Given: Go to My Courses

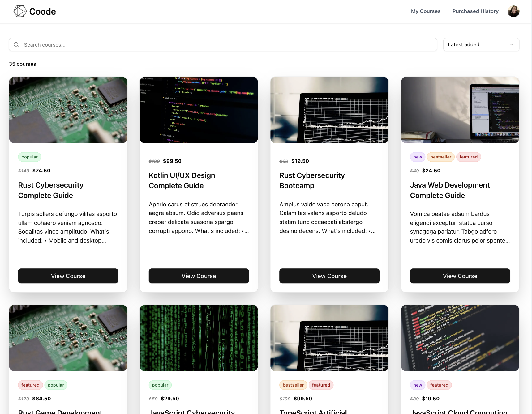Looking at the screenshot, I should coord(425,11).
